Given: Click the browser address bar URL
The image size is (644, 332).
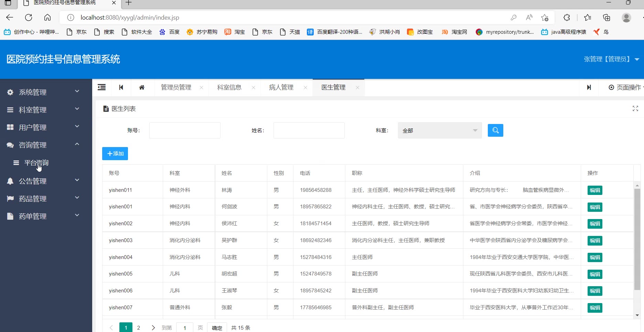Looking at the screenshot, I should pyautogui.click(x=130, y=17).
